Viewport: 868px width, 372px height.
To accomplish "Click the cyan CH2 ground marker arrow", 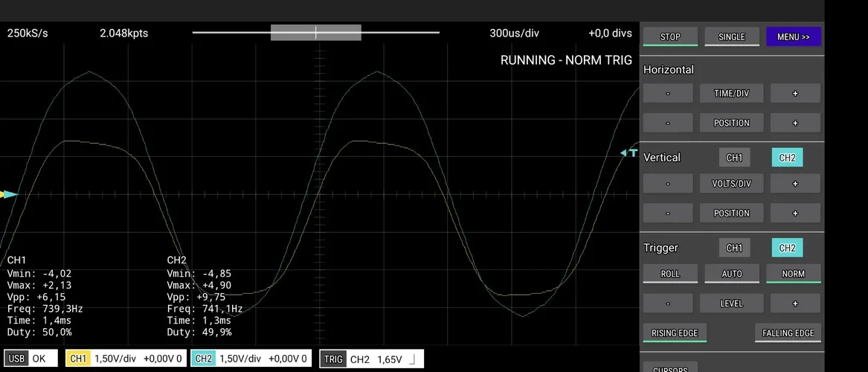I will click(11, 194).
